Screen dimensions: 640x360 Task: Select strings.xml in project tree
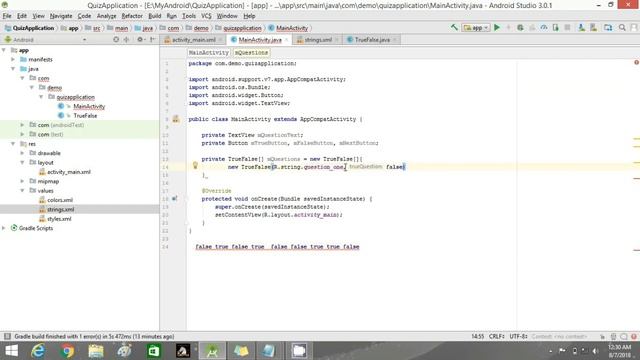point(60,209)
